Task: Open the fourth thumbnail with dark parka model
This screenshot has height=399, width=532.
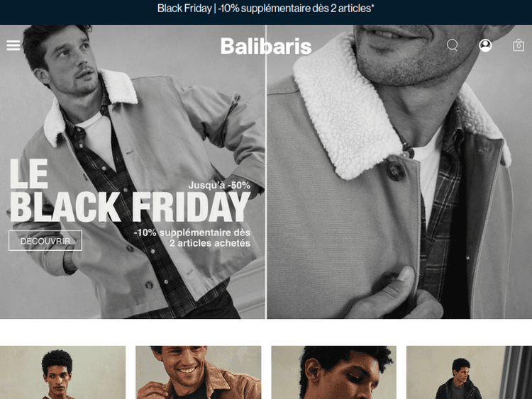Action: [470, 372]
